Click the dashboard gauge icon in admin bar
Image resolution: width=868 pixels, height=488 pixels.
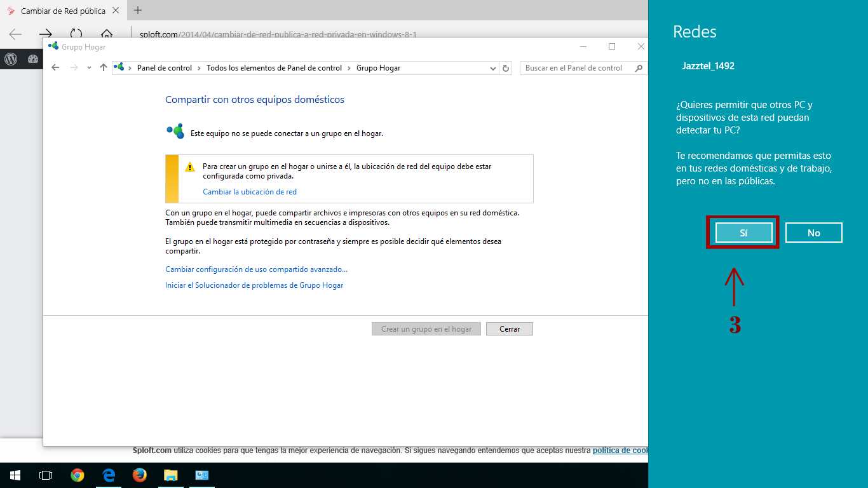pos(33,59)
